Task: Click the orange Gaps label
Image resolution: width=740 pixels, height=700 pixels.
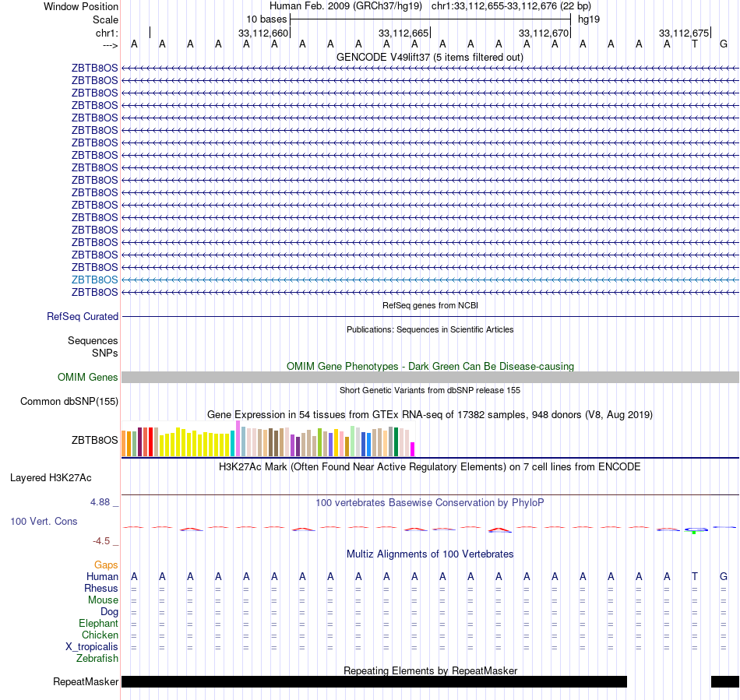Action: tap(106, 565)
